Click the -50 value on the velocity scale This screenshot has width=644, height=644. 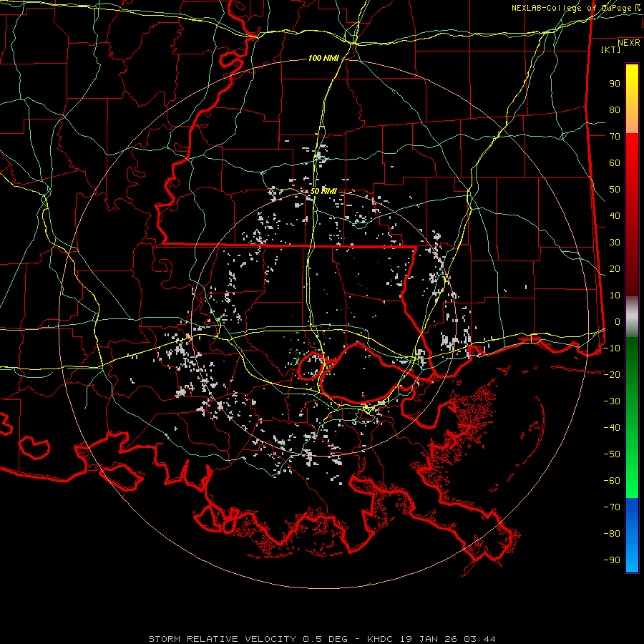pyautogui.click(x=612, y=454)
